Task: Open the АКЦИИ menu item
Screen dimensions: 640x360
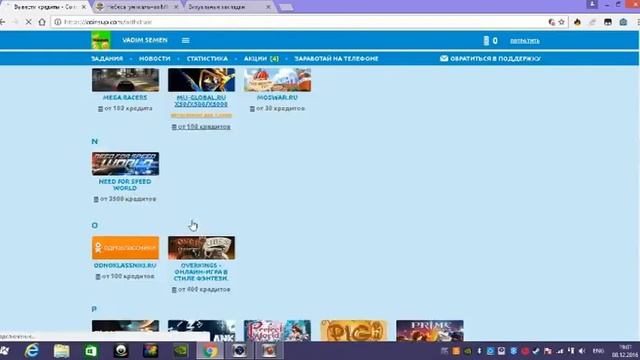Action: [261, 59]
